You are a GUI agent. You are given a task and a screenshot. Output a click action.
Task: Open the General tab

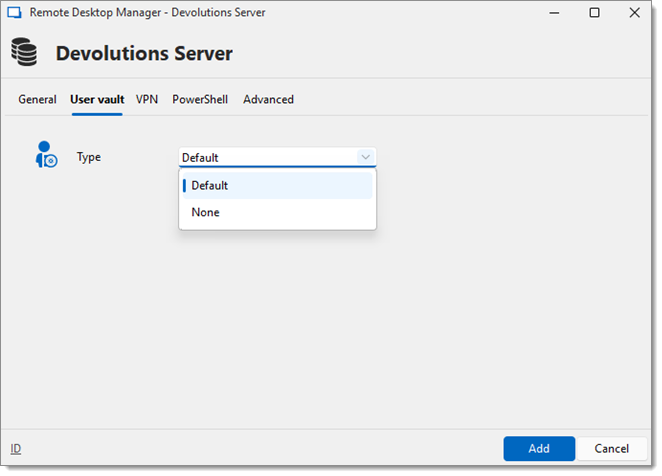37,100
